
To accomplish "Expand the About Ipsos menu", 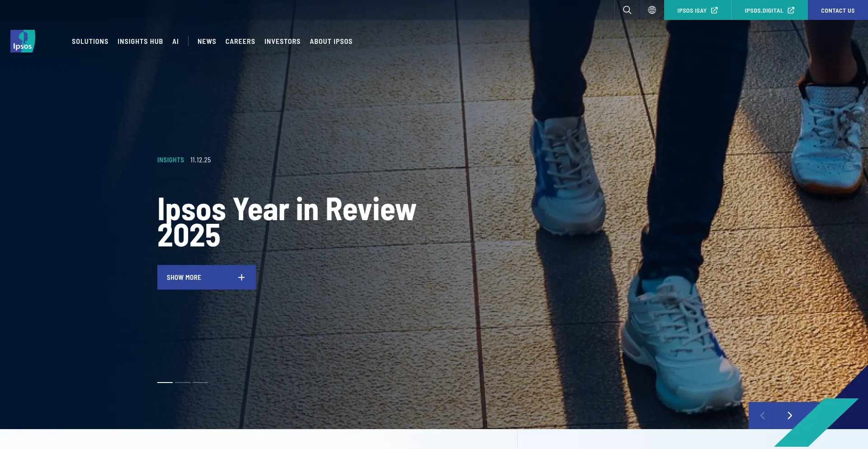I will [x=331, y=42].
